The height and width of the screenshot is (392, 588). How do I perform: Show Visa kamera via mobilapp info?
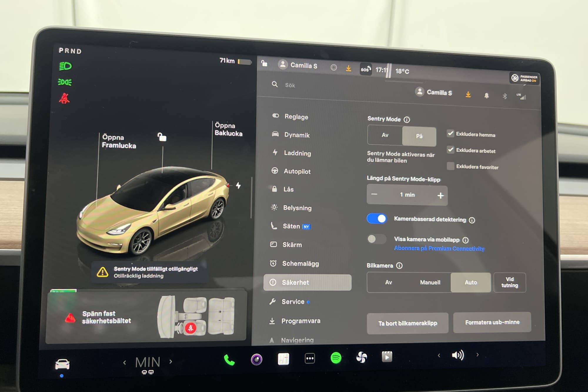(x=465, y=240)
